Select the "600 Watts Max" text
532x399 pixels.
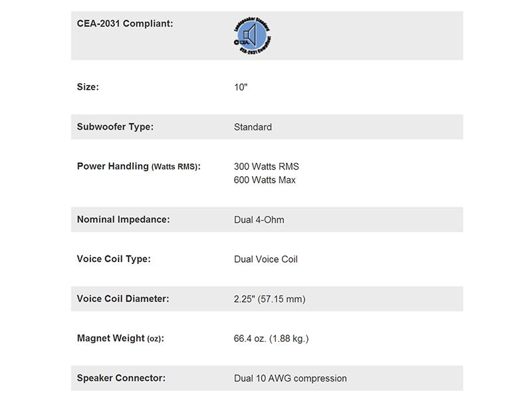coord(265,180)
